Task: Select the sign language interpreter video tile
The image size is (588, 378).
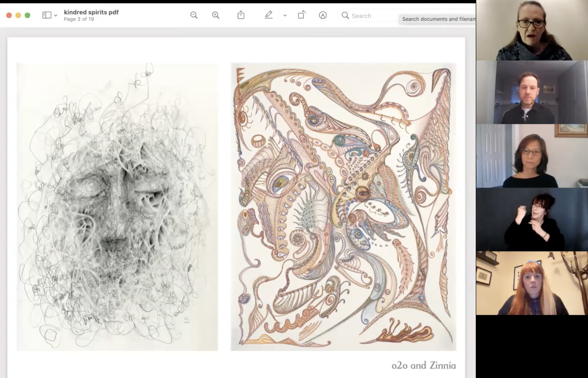Action: tap(532, 219)
